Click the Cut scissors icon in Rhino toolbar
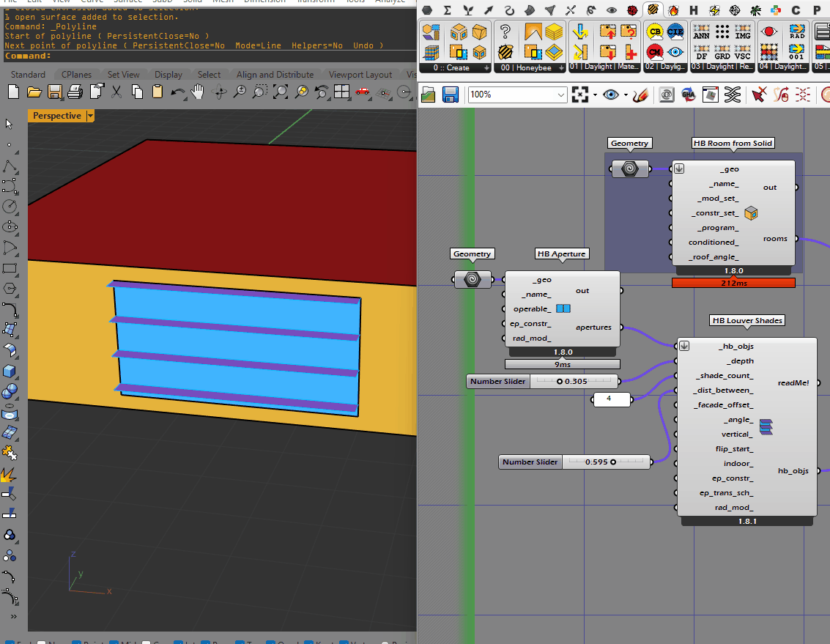The width and height of the screenshot is (830, 644). tap(116, 93)
